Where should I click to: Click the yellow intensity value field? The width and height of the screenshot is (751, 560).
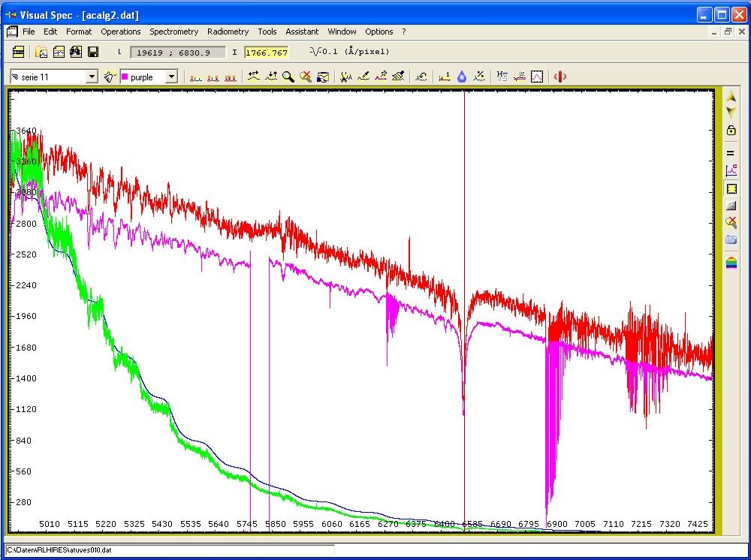pyautogui.click(x=267, y=53)
